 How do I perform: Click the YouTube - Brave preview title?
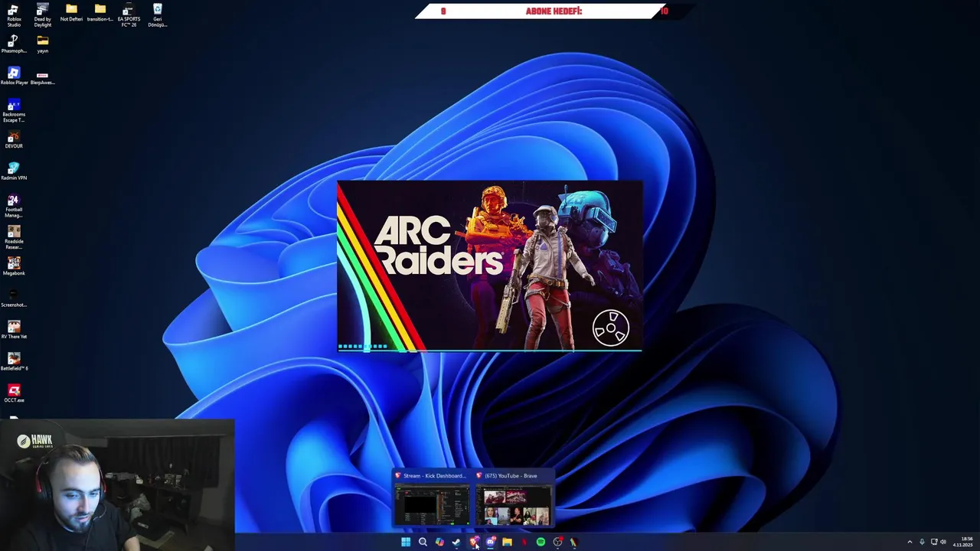(x=511, y=476)
